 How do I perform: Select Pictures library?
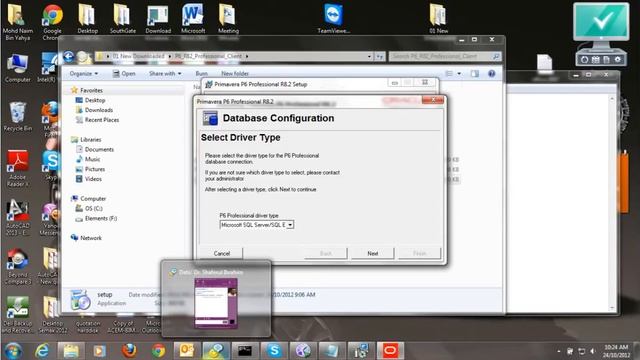click(x=95, y=169)
